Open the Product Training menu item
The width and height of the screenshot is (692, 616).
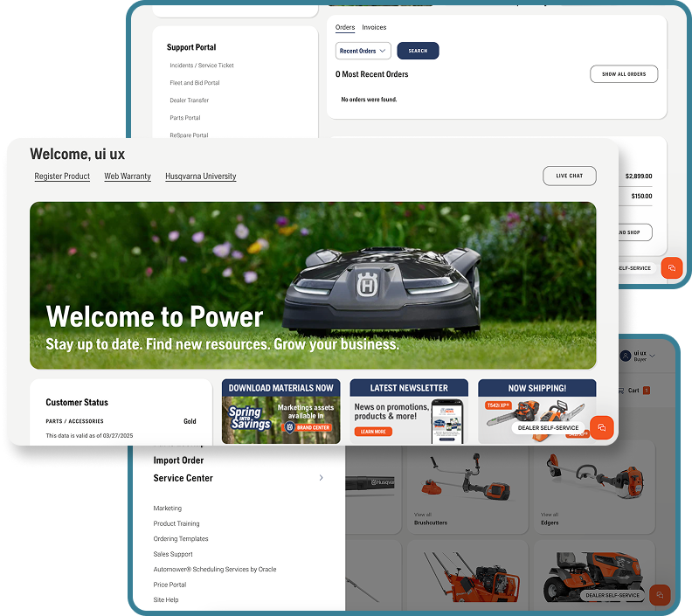point(176,523)
